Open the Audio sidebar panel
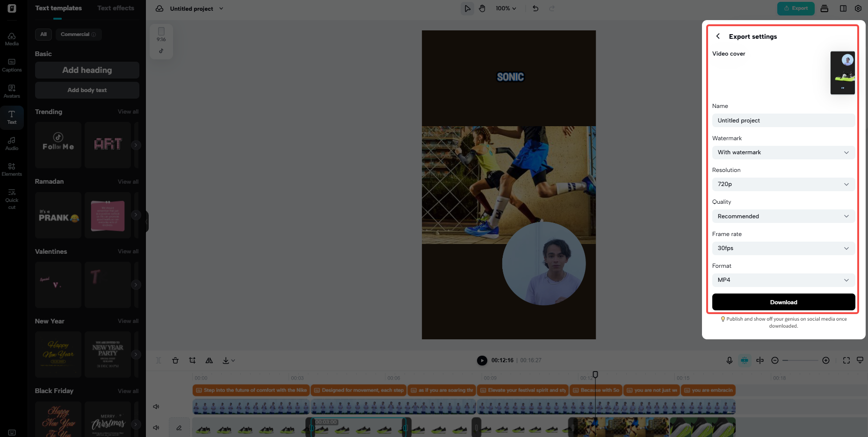 coord(12,143)
